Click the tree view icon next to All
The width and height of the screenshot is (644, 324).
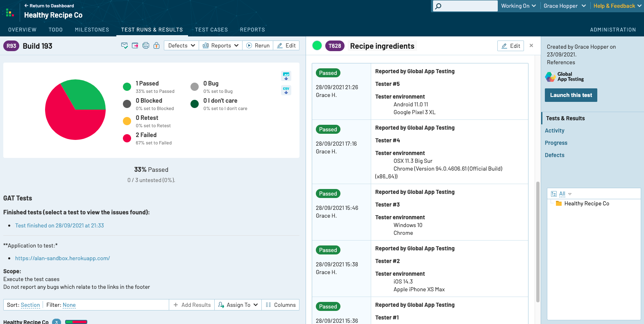[554, 194]
